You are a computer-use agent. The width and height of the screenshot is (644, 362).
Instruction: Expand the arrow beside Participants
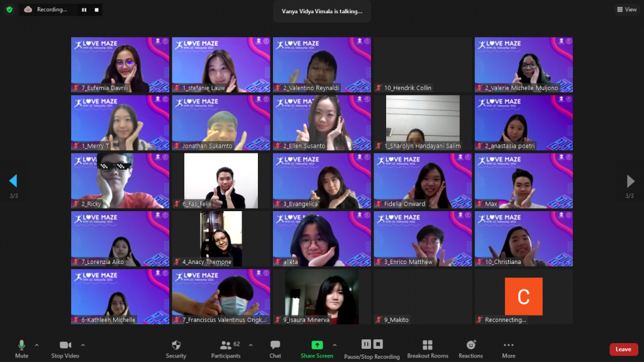pyautogui.click(x=250, y=345)
